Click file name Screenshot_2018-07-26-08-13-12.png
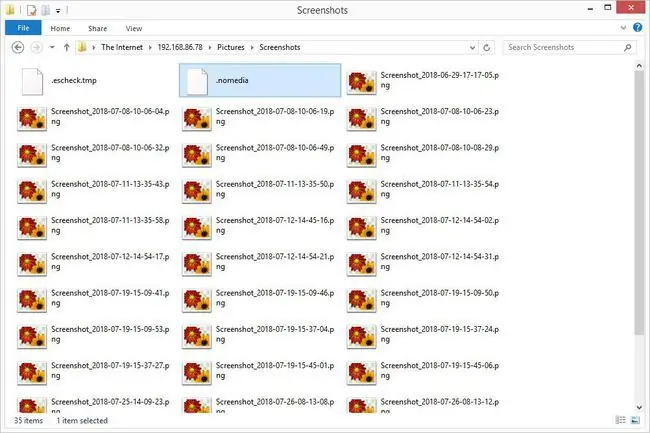 pyautogui.click(x=440, y=405)
